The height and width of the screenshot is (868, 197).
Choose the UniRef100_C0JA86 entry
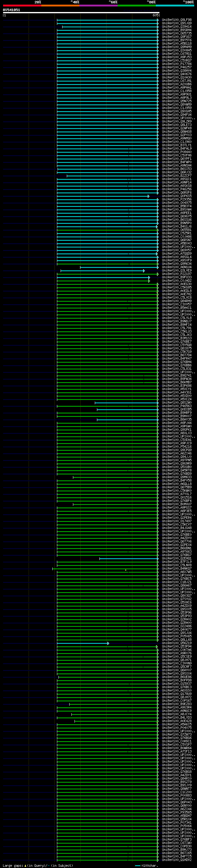(176, 236)
